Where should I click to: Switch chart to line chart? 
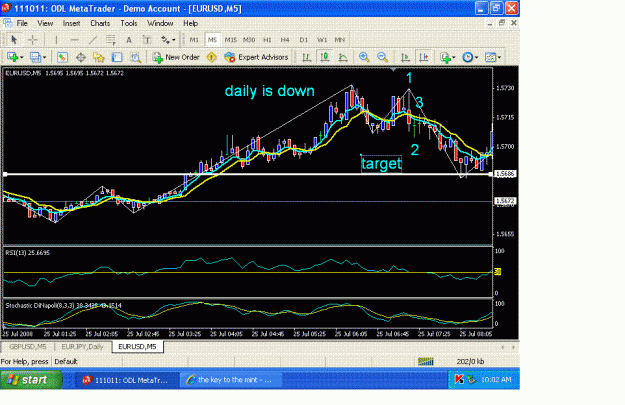(x=343, y=57)
